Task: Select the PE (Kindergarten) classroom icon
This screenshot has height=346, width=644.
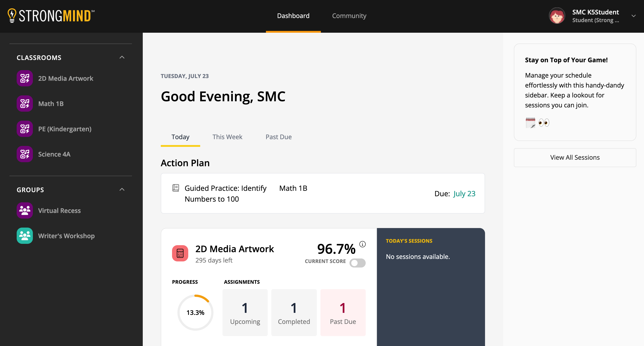Action: (25, 129)
